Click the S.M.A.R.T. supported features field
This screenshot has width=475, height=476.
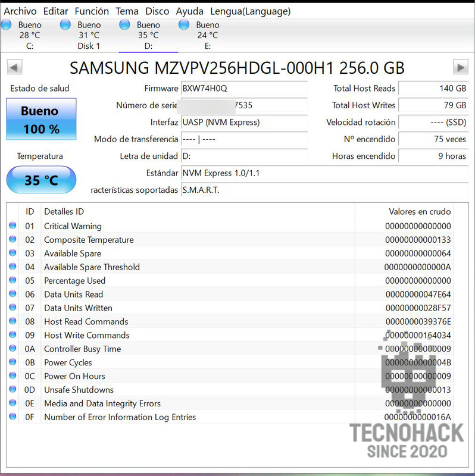point(324,190)
